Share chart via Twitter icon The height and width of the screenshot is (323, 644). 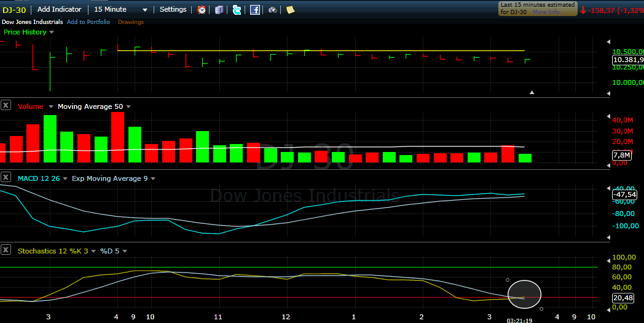[237, 10]
